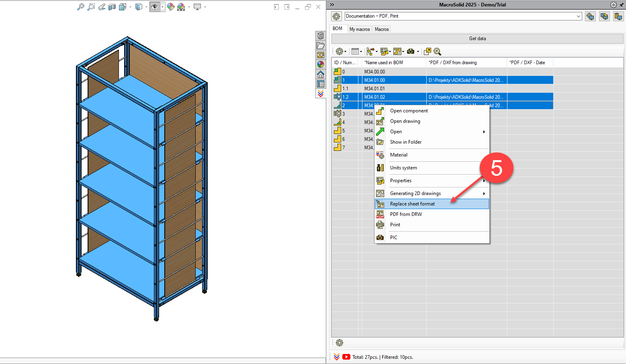Select the Zoom to Area tool

[91, 7]
